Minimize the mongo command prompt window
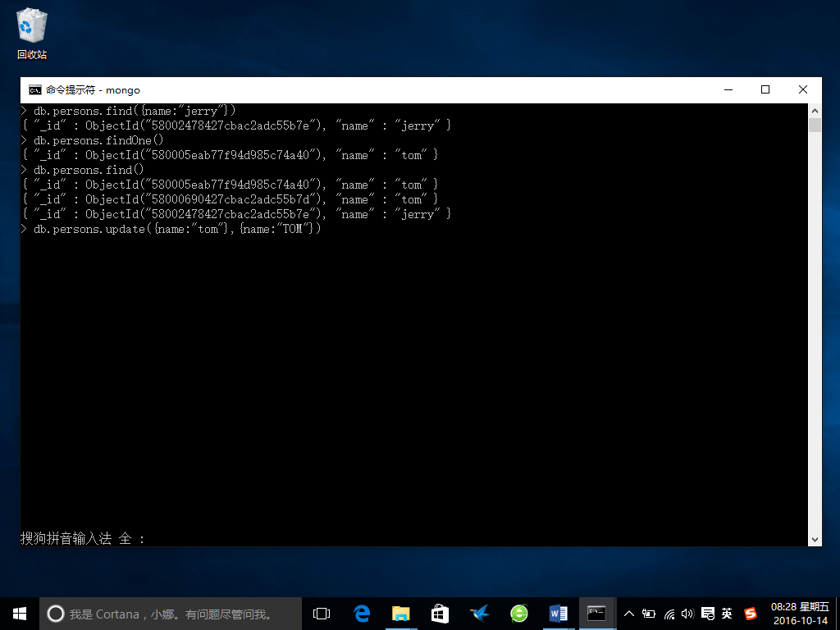This screenshot has height=630, width=840. (x=728, y=90)
